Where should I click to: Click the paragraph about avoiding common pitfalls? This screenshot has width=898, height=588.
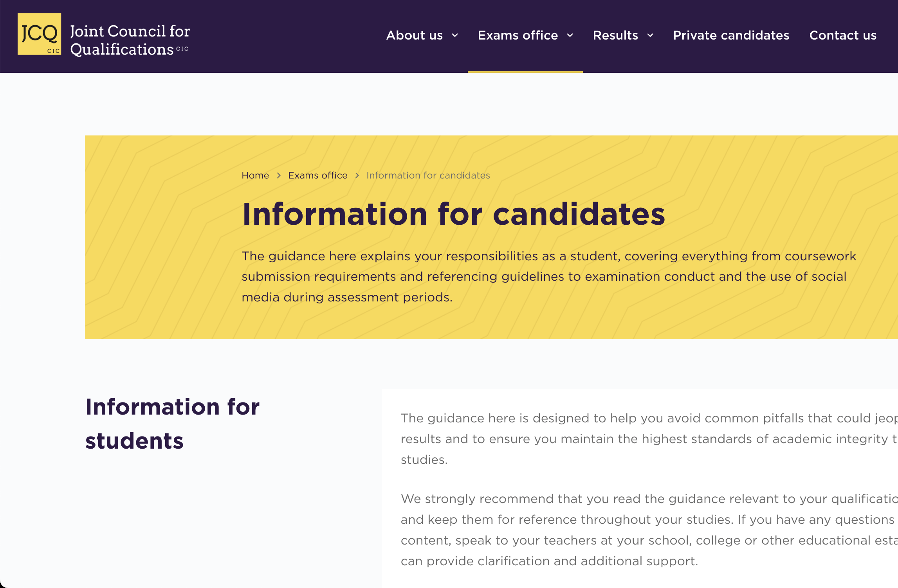tap(646, 439)
